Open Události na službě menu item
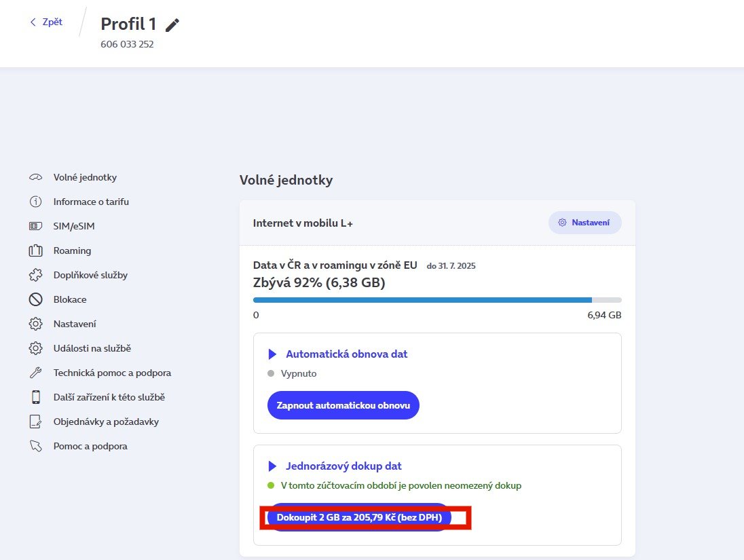The height and width of the screenshot is (560, 744). click(x=92, y=348)
